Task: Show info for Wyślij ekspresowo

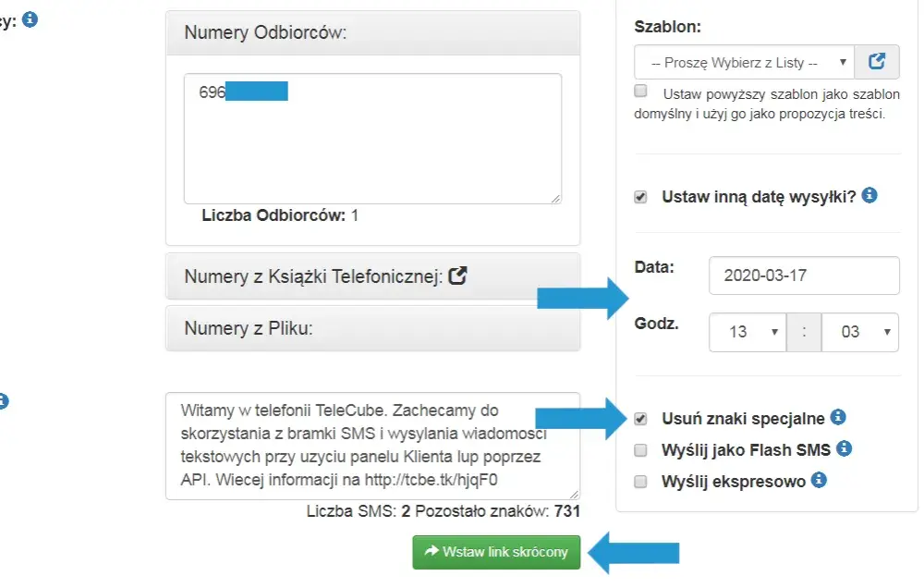Action: coord(819,480)
